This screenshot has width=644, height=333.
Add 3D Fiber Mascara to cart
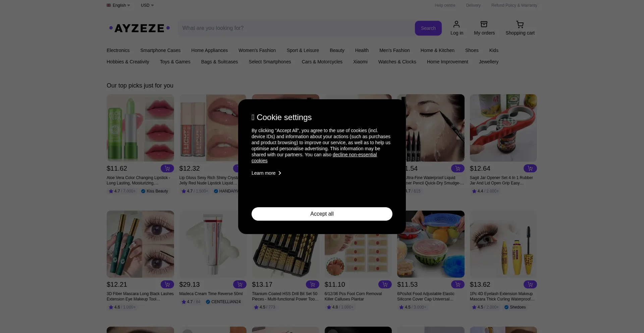[167, 284]
